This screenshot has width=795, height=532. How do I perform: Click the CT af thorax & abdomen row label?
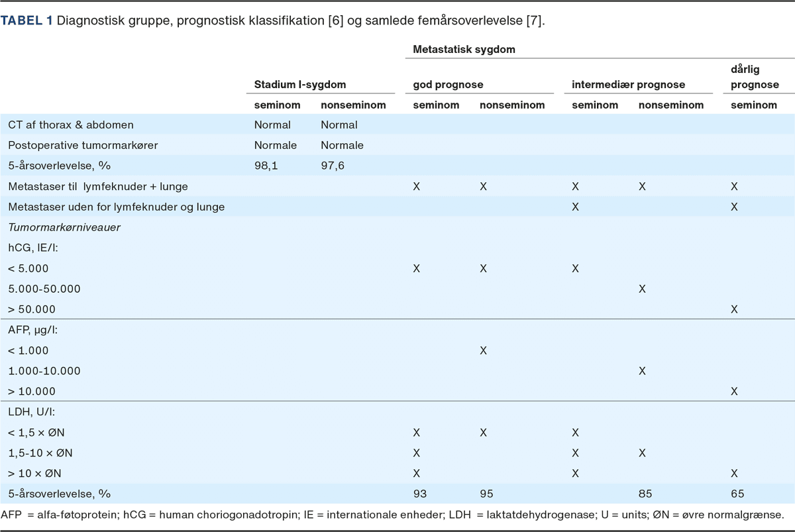click(x=71, y=125)
